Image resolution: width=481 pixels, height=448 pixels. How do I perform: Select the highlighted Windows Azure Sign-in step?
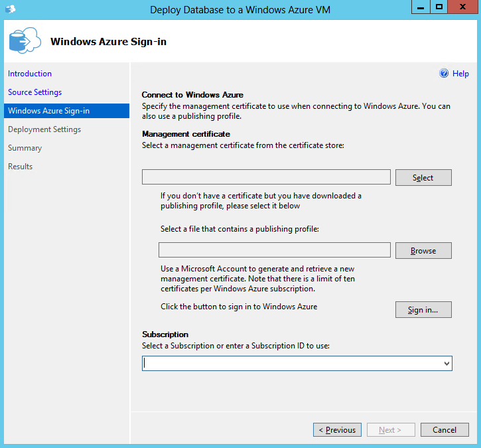coord(48,111)
